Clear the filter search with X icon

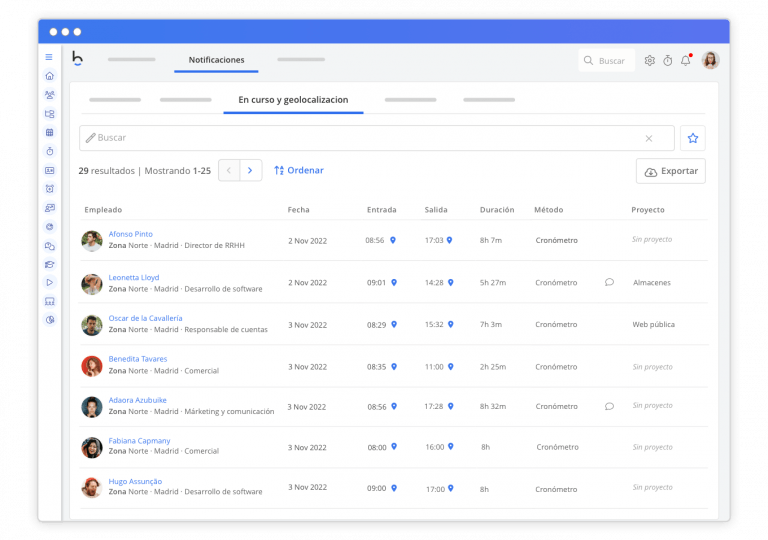(648, 138)
